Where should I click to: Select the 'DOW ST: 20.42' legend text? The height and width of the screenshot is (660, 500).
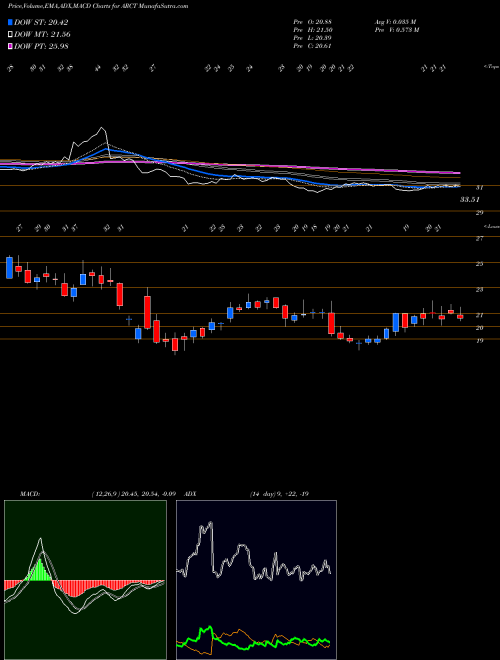coord(41,23)
